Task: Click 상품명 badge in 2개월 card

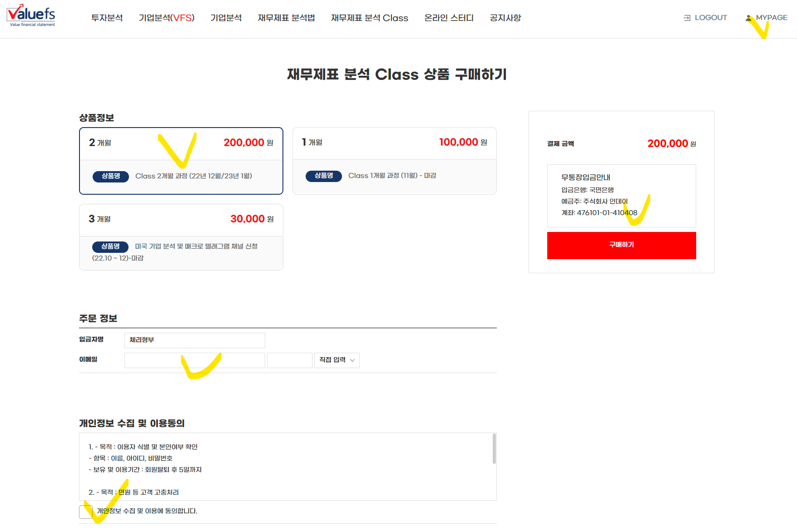Action: [x=111, y=176]
